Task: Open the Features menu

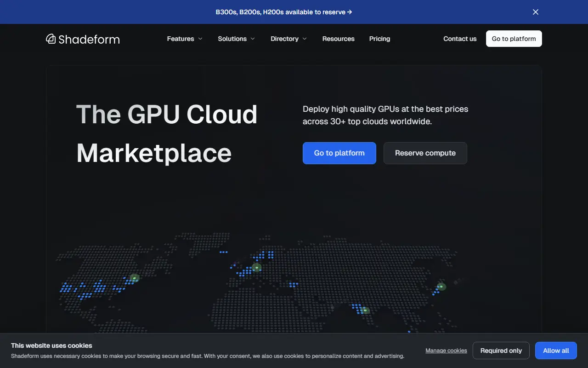Action: tap(185, 39)
